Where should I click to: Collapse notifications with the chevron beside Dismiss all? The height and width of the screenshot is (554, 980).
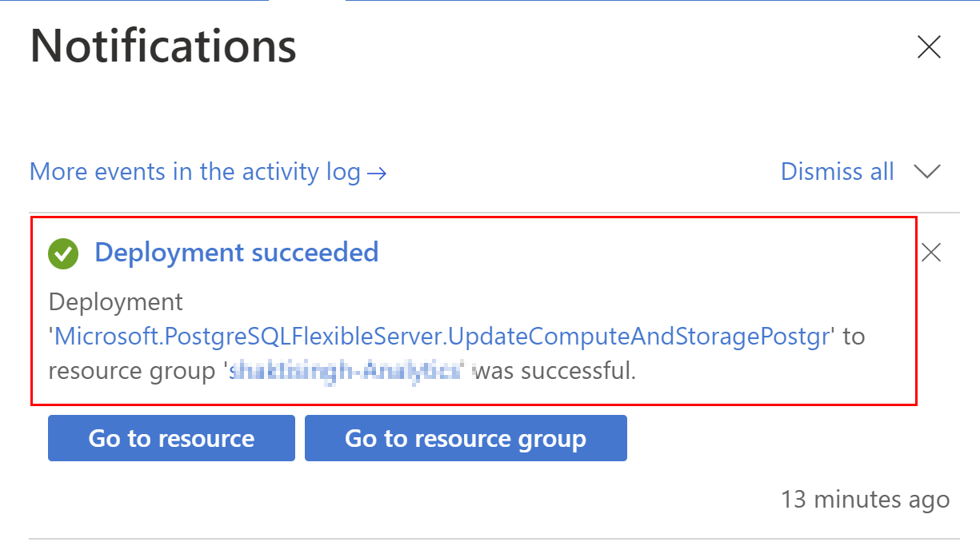click(927, 172)
